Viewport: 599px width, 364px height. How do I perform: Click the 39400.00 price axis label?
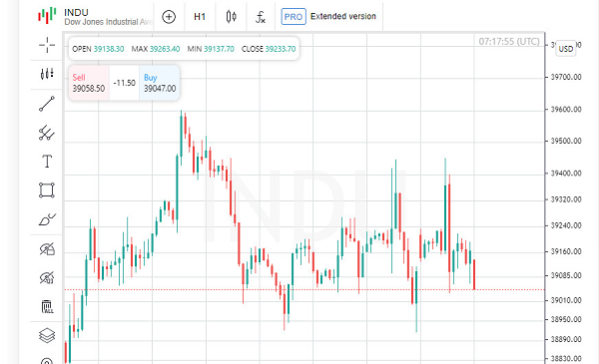(566, 174)
